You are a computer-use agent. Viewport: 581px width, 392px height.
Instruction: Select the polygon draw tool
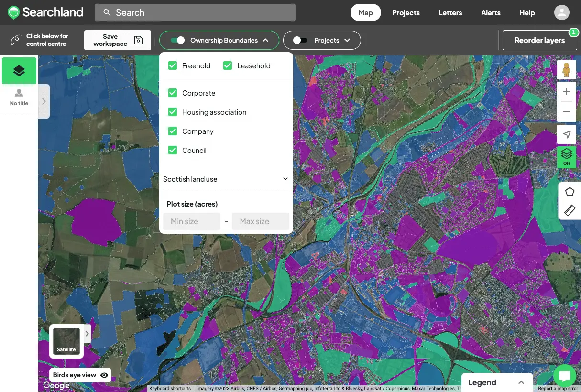point(570,192)
